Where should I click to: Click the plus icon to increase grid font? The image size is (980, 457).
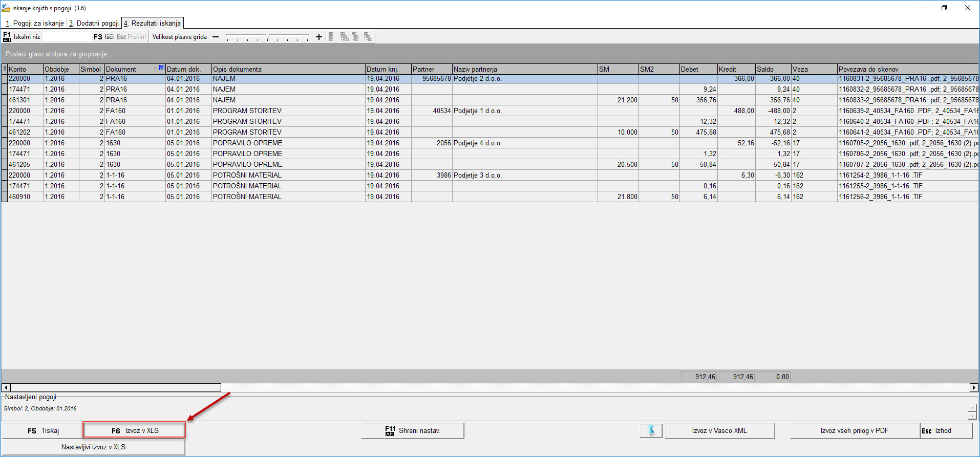point(319,37)
